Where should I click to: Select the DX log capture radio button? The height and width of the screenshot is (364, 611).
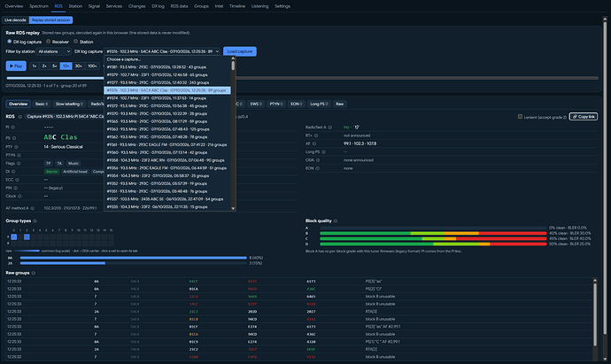pyautogui.click(x=10, y=42)
